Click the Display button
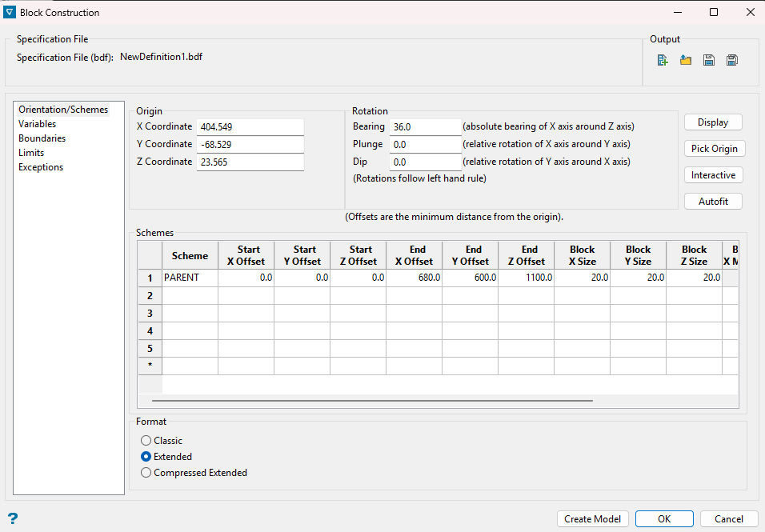This screenshot has height=532, width=765. (x=713, y=122)
